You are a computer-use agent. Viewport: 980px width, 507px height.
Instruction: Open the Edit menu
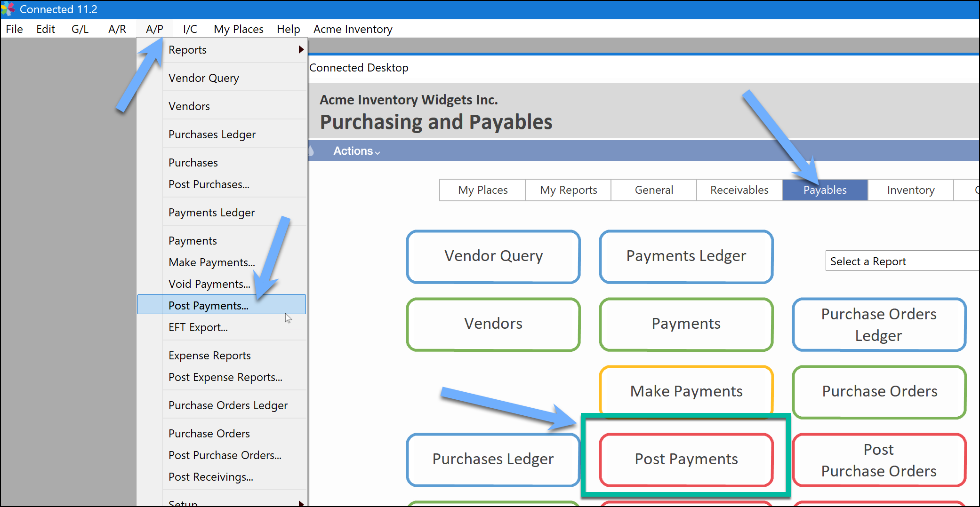coord(46,29)
